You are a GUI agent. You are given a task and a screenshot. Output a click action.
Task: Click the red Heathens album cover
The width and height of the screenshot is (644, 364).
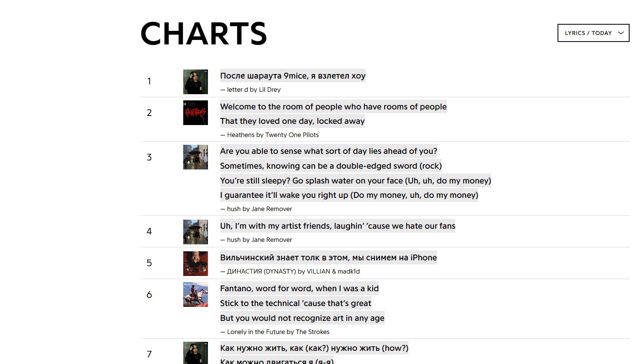tap(196, 113)
